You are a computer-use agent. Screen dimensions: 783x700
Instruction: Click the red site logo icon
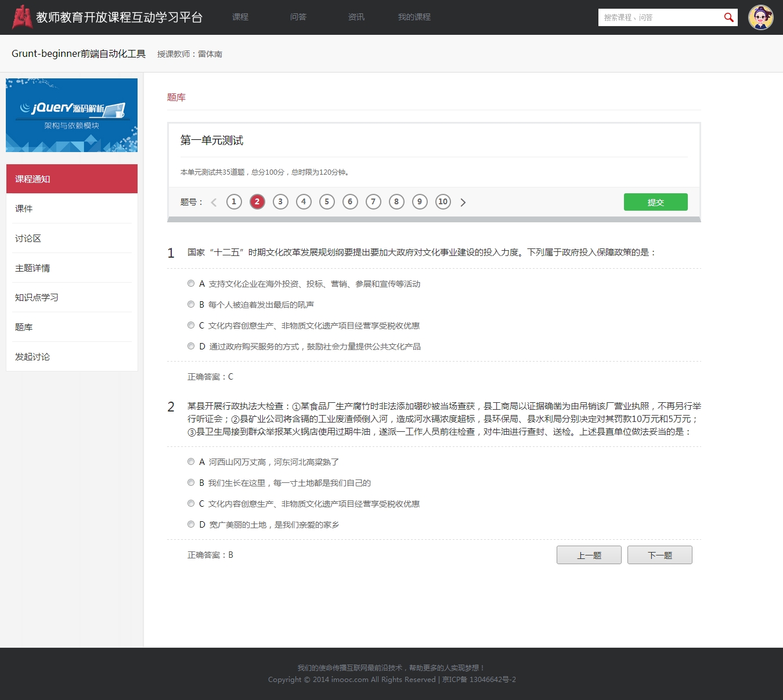pos(22,17)
